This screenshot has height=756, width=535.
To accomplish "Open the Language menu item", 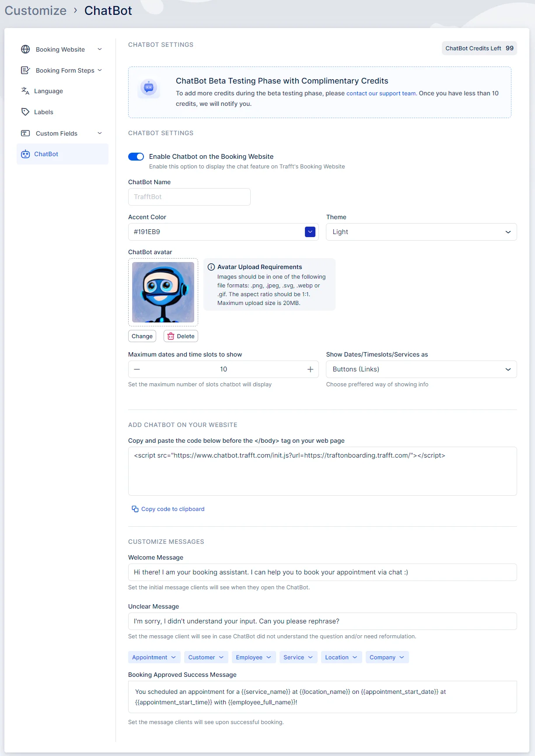I will pos(49,91).
